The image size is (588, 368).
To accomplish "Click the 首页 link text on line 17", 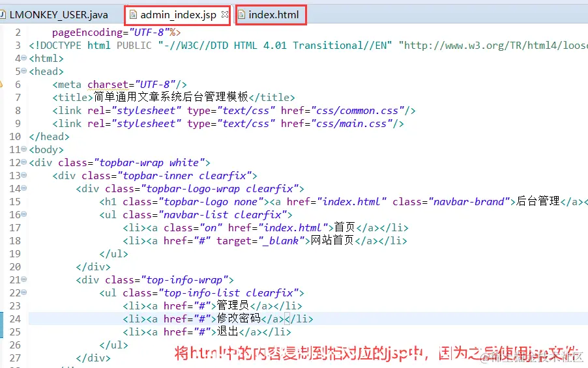I will tap(345, 227).
